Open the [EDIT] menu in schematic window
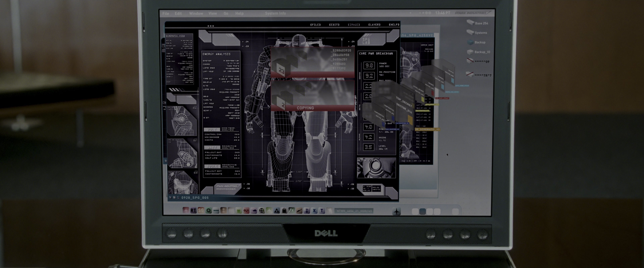 coord(334,25)
